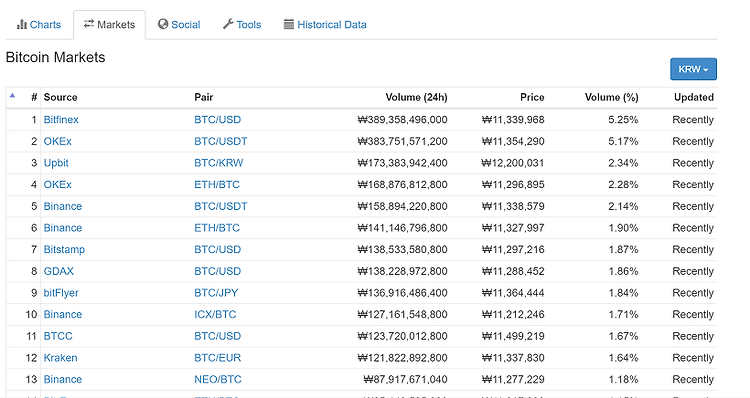This screenshot has height=398, width=750.
Task: Click the calendar icon beside Historical Data
Action: click(289, 24)
